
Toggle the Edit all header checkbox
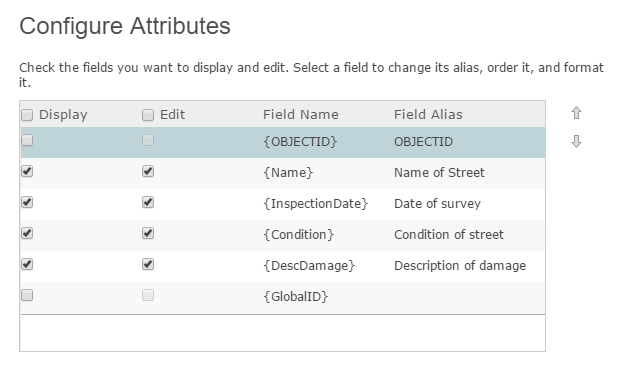148,115
